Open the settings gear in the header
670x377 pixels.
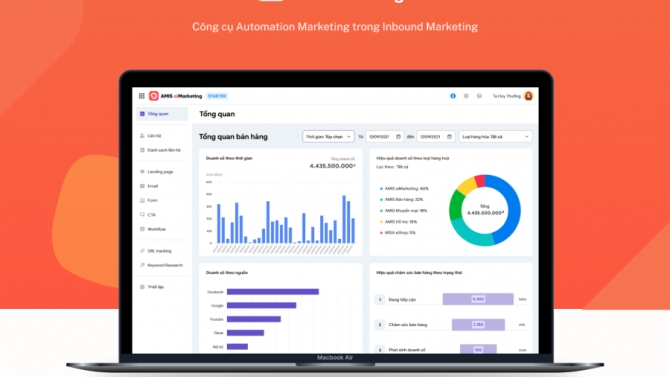(x=466, y=96)
